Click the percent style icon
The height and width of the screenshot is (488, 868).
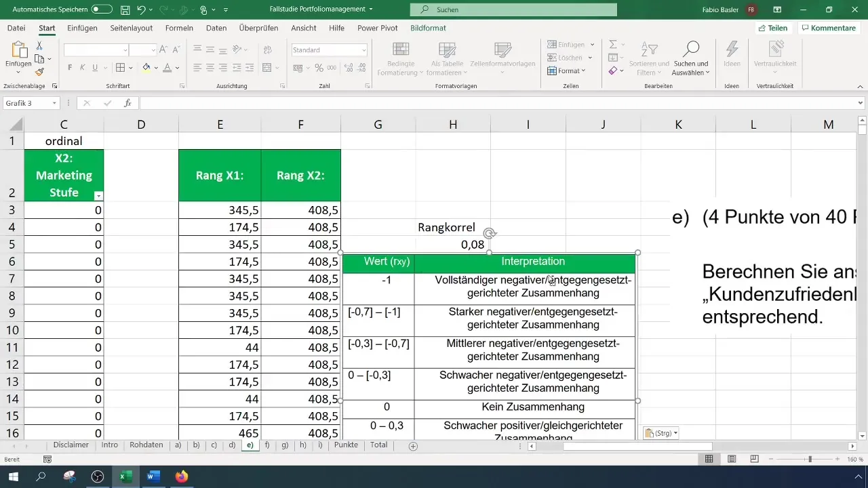[319, 68]
